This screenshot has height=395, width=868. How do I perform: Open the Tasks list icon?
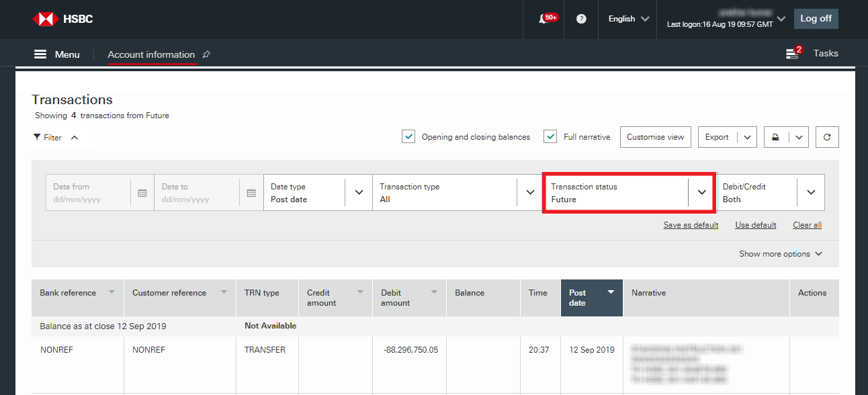[792, 54]
